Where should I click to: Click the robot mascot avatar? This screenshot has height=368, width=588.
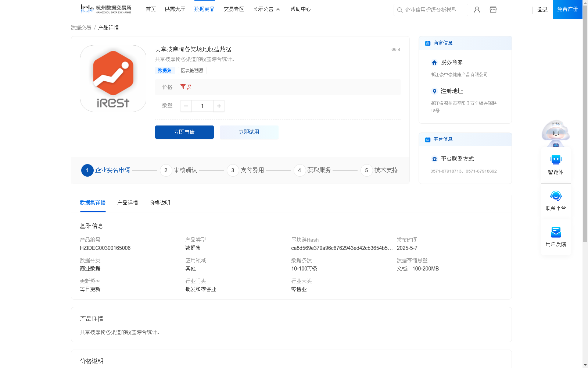(556, 133)
